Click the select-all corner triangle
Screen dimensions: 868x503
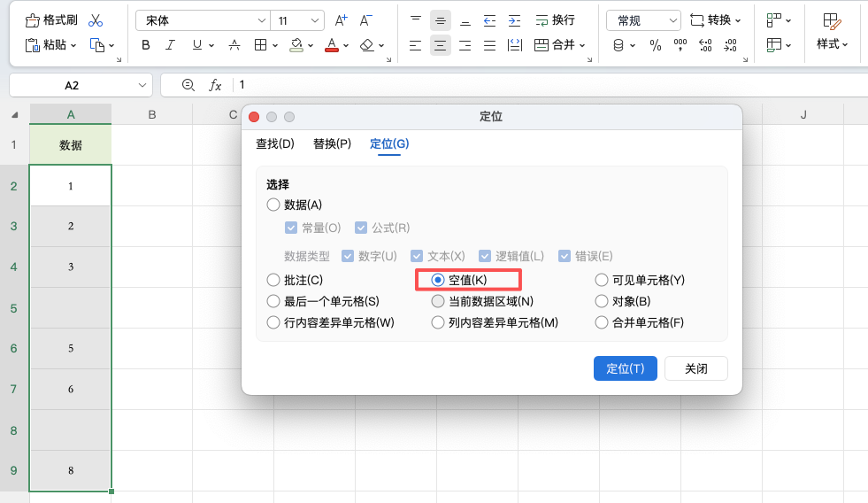pos(15,115)
